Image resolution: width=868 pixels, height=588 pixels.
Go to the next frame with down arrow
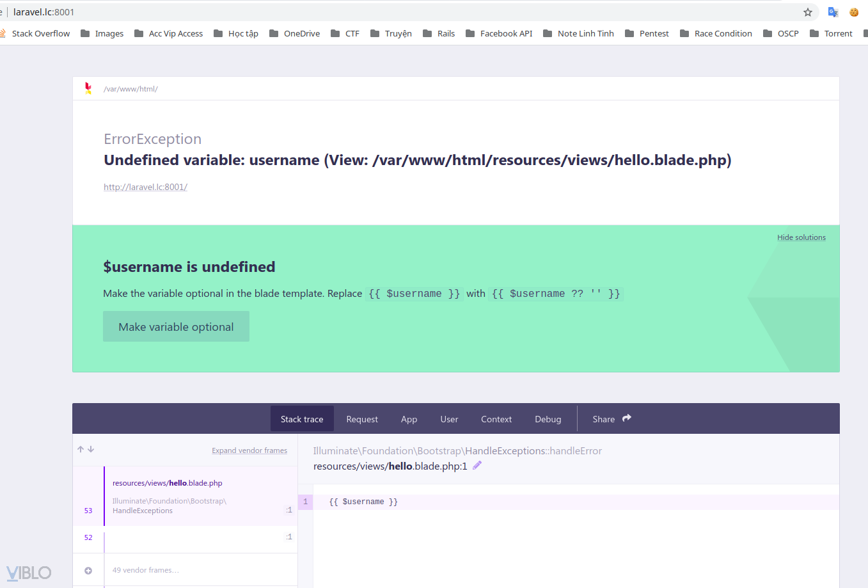91,449
